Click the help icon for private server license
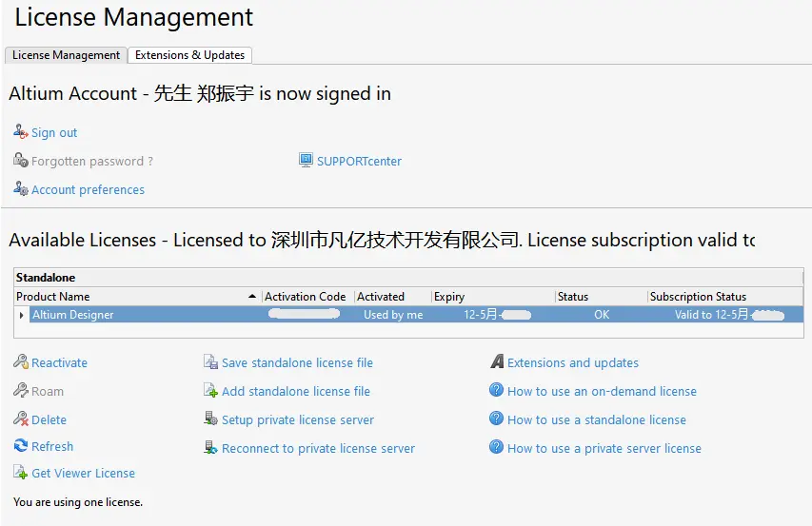Viewport: 812px width, 526px height. (496, 446)
